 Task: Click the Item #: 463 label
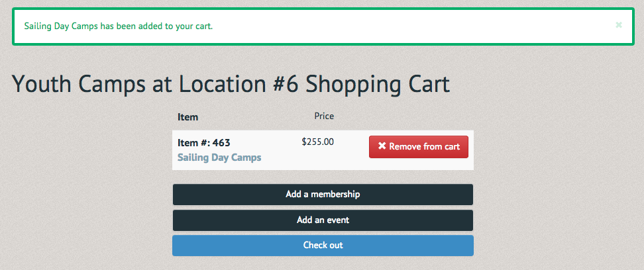click(203, 143)
